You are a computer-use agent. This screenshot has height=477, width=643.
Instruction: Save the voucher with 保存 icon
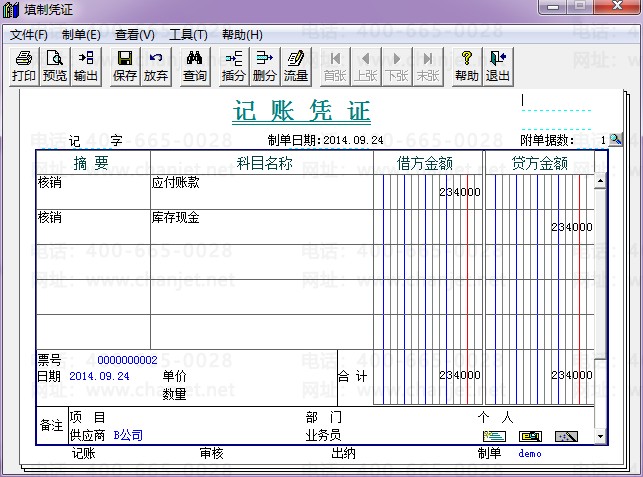(125, 66)
